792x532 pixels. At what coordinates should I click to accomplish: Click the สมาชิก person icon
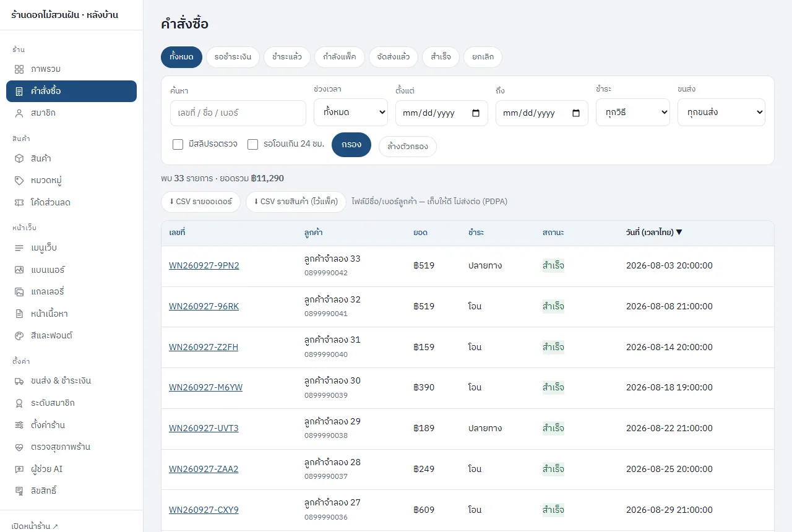[x=19, y=114]
